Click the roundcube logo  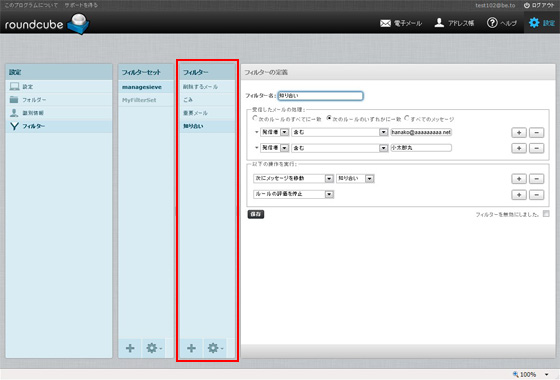47,24
